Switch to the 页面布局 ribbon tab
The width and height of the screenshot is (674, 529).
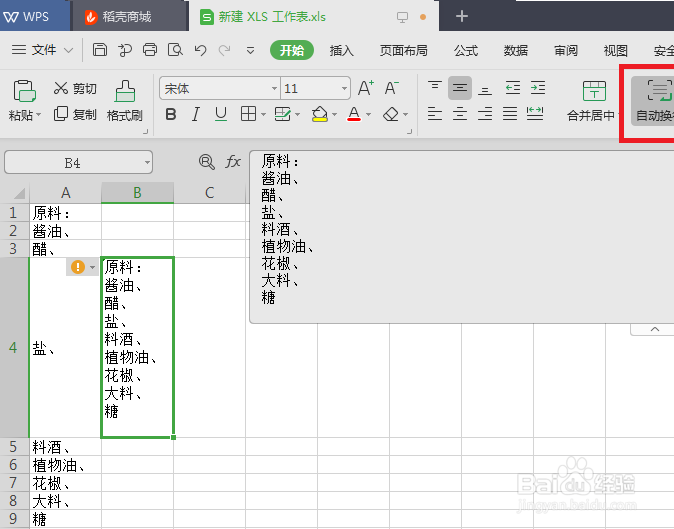pos(403,51)
